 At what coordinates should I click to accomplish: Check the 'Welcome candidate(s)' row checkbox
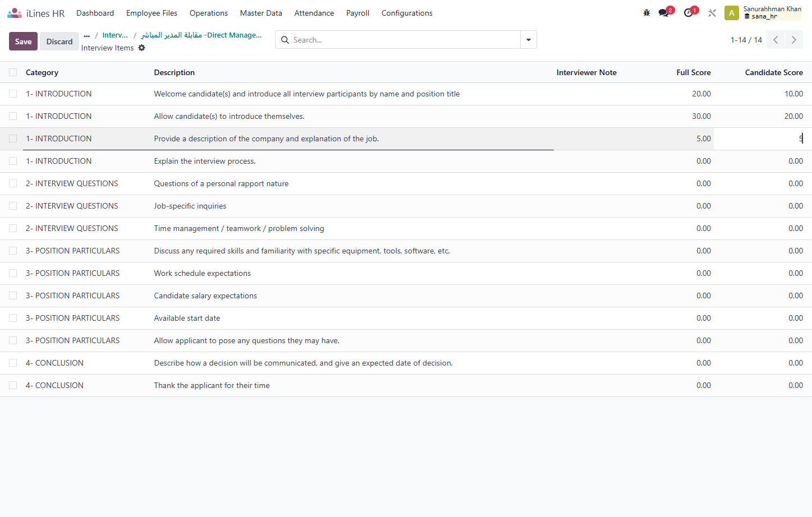13,94
